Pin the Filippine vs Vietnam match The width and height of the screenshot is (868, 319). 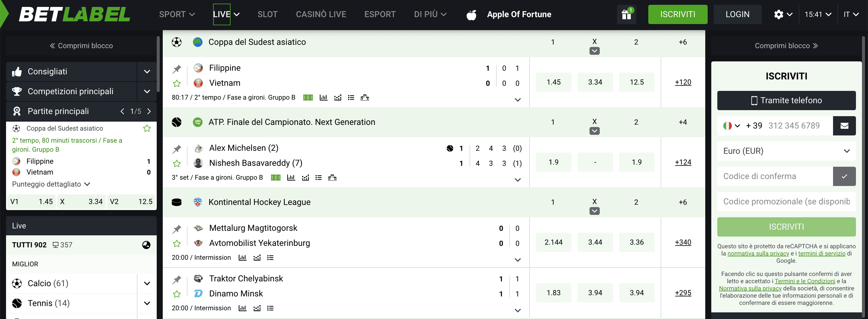[177, 69]
